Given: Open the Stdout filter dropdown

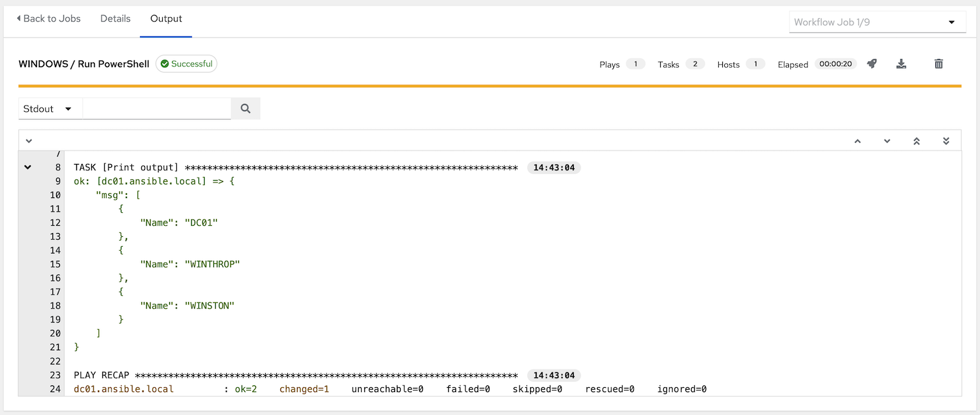Looking at the screenshot, I should tap(48, 109).
